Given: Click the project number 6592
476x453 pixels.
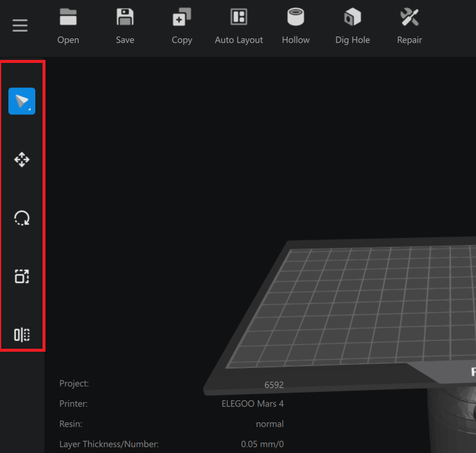Looking at the screenshot, I should click(274, 385).
